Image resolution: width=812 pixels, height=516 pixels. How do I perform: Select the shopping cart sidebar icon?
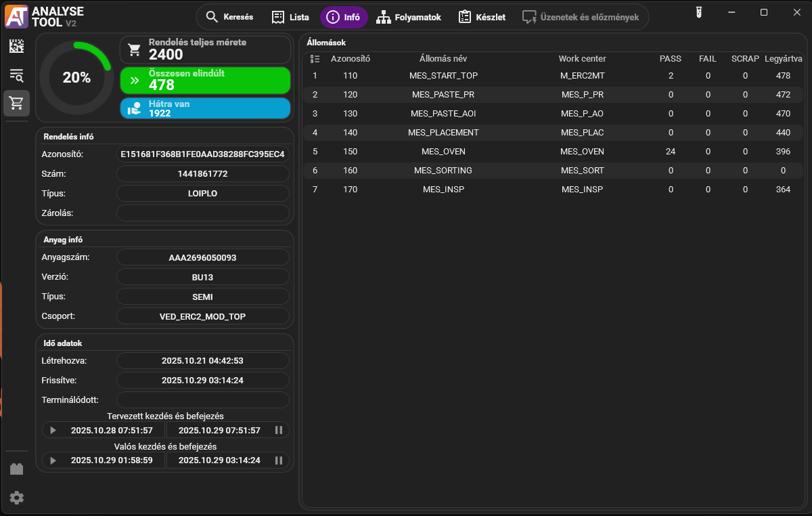pyautogui.click(x=16, y=104)
